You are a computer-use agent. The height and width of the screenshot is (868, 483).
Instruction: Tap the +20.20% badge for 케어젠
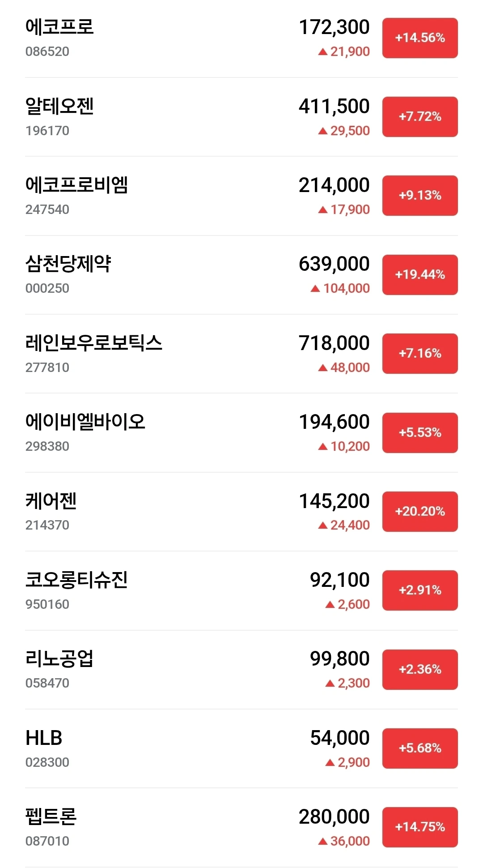[419, 512]
